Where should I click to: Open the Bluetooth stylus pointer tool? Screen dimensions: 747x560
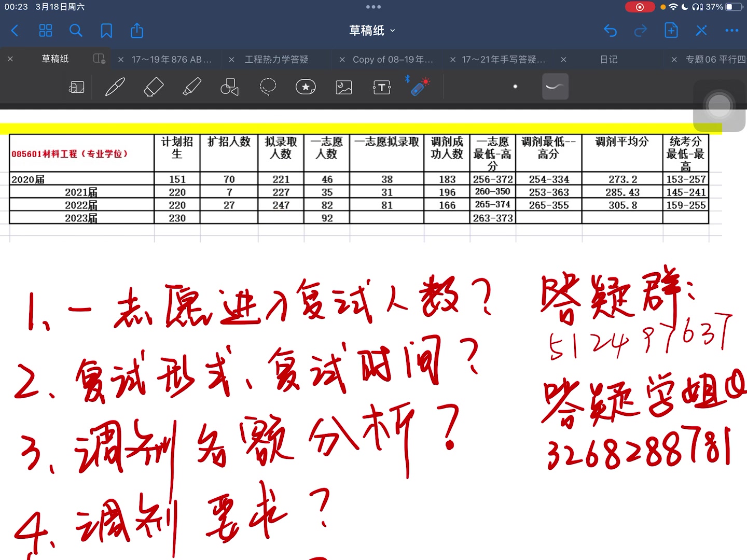click(x=419, y=87)
